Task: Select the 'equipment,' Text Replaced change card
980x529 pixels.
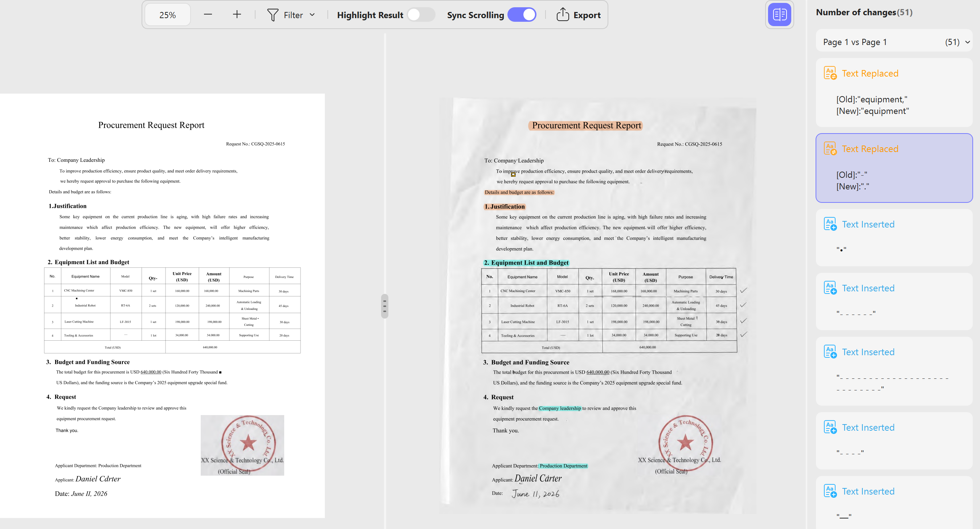Action: tap(894, 93)
